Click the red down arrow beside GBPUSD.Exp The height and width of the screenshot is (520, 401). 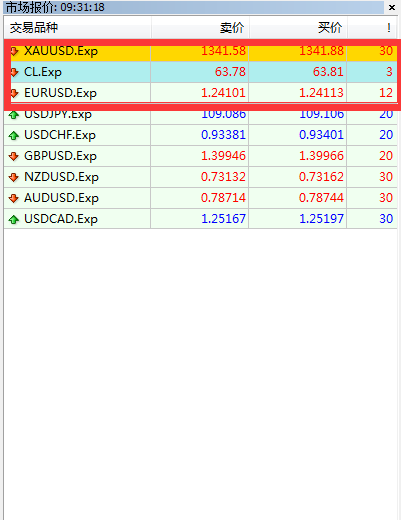(14, 156)
